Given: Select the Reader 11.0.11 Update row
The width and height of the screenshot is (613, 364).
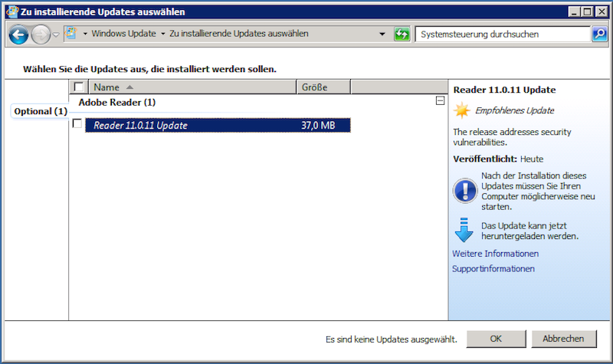Looking at the screenshot, I should (218, 126).
